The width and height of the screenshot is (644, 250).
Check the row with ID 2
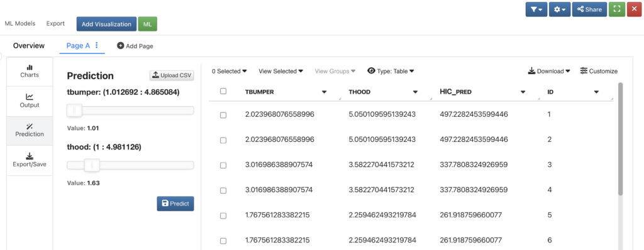click(x=223, y=141)
